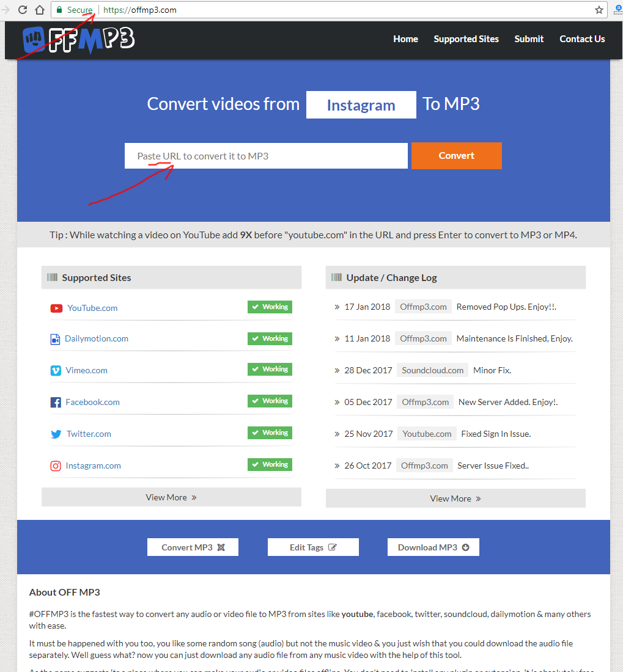Click the Edit Tags button
This screenshot has height=672, width=623.
[313, 547]
